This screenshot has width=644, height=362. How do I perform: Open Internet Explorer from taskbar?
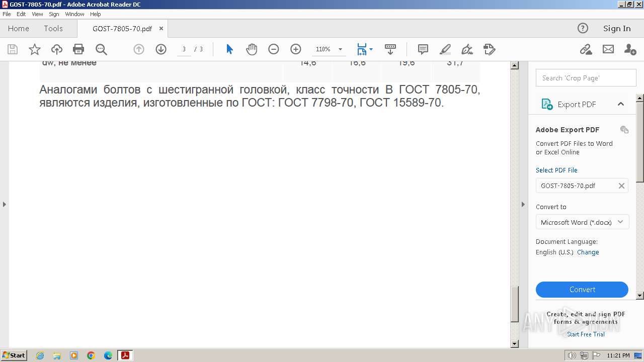pyautogui.click(x=40, y=355)
